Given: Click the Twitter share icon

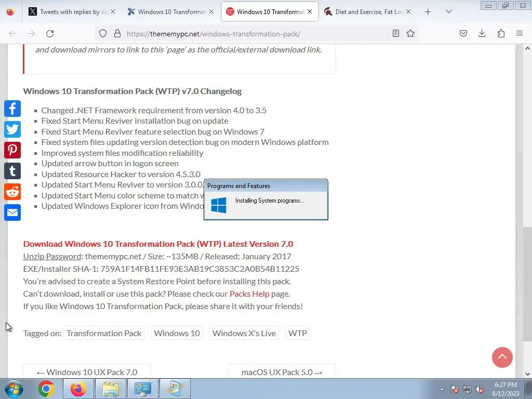Looking at the screenshot, I should click(12, 129).
